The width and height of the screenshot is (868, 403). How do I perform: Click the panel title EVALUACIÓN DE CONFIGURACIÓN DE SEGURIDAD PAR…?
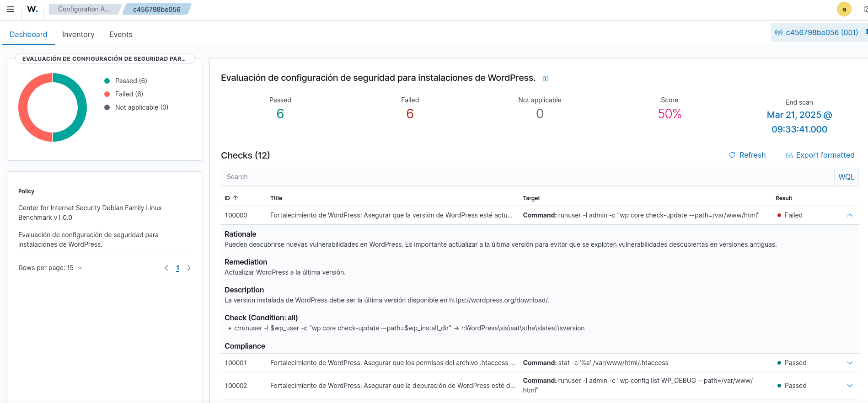pos(104,59)
